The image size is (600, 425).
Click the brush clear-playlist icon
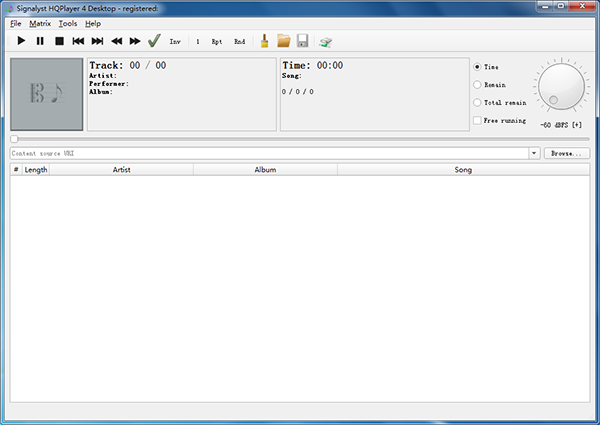click(x=264, y=41)
